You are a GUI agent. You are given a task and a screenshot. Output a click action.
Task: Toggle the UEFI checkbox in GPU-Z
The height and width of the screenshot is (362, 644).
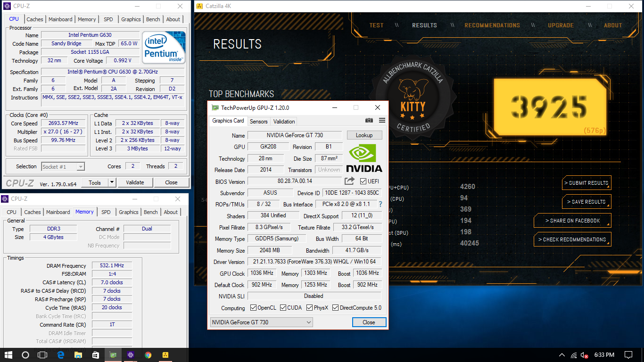pos(363,181)
